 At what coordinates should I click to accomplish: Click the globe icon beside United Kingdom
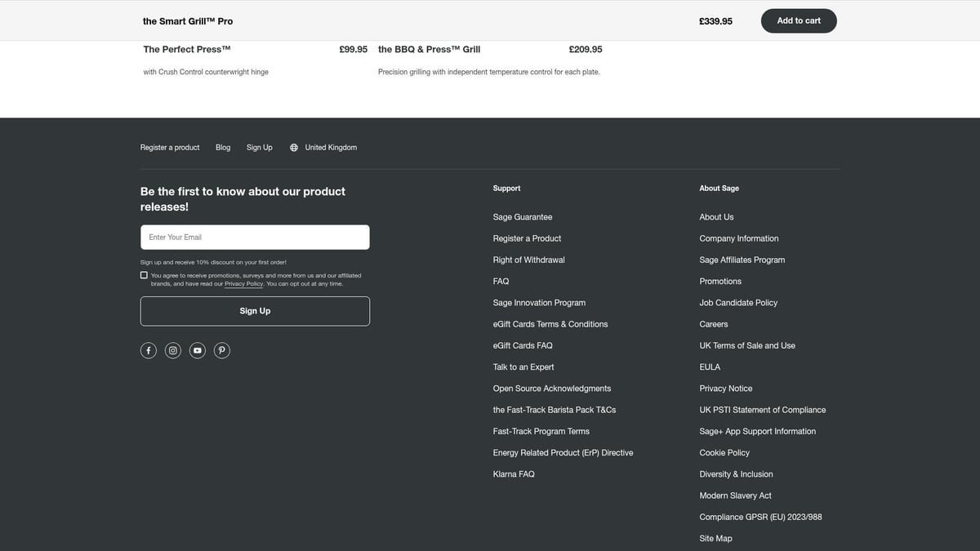(294, 148)
